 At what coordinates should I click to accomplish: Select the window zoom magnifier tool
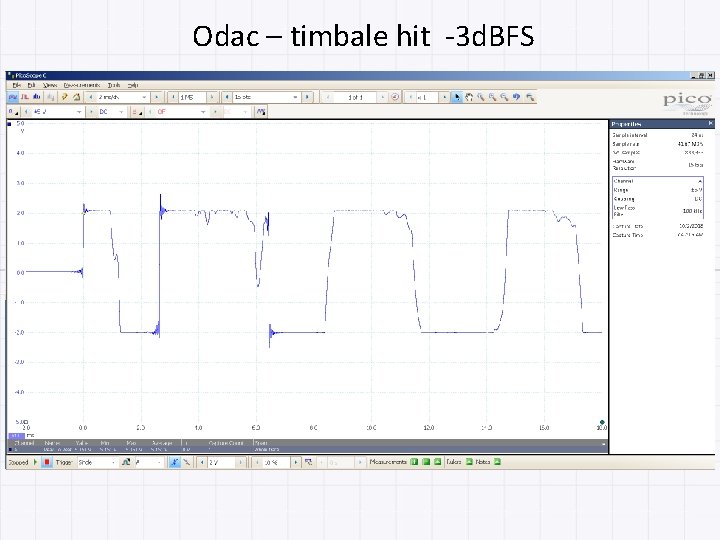(481, 97)
